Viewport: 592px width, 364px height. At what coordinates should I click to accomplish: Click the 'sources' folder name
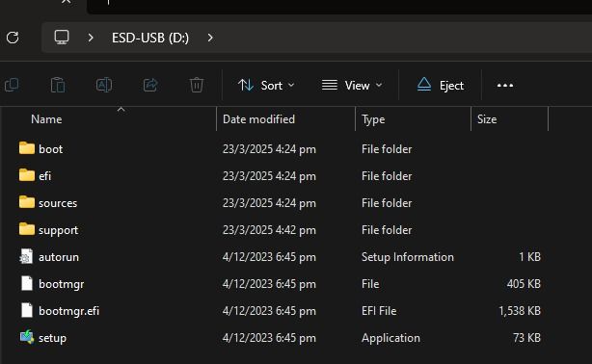[58, 203]
